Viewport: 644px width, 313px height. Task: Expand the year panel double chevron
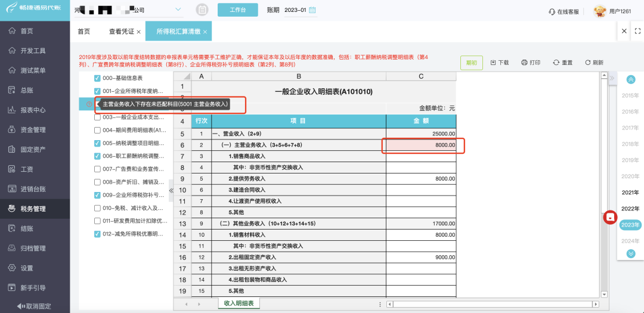click(x=612, y=78)
